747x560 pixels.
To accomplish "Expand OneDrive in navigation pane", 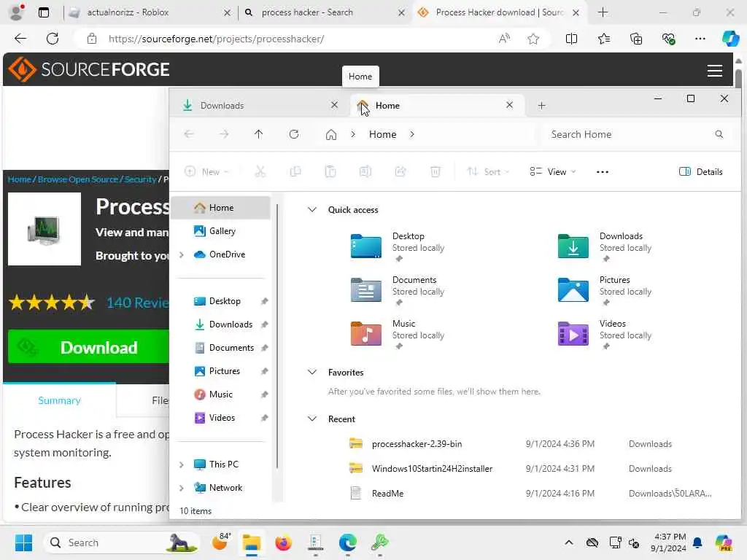I will click(182, 254).
